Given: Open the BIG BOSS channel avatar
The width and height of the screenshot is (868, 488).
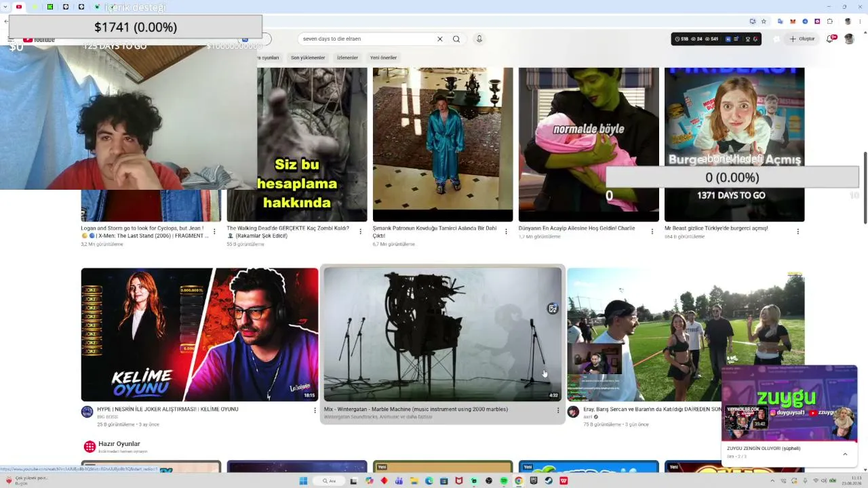Looking at the screenshot, I should pyautogui.click(x=87, y=411).
